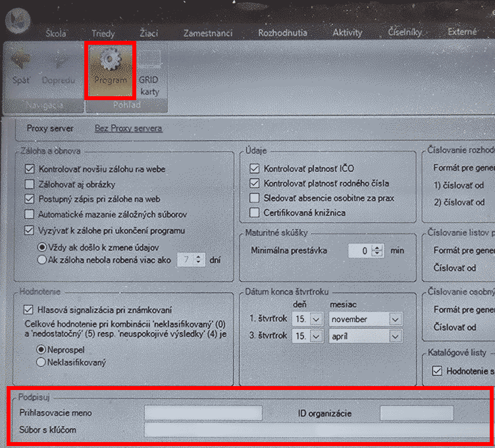Enable Certifikovaná knižnica checkbox

pos(255,213)
